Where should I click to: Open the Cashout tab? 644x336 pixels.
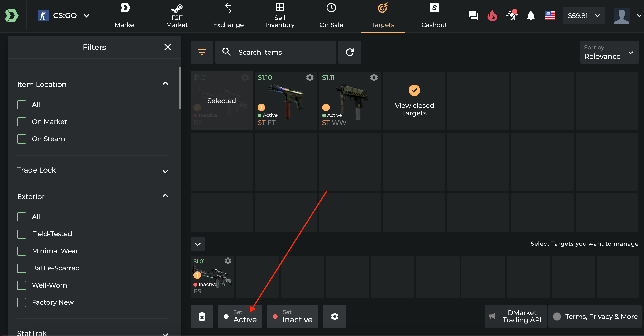point(434,16)
